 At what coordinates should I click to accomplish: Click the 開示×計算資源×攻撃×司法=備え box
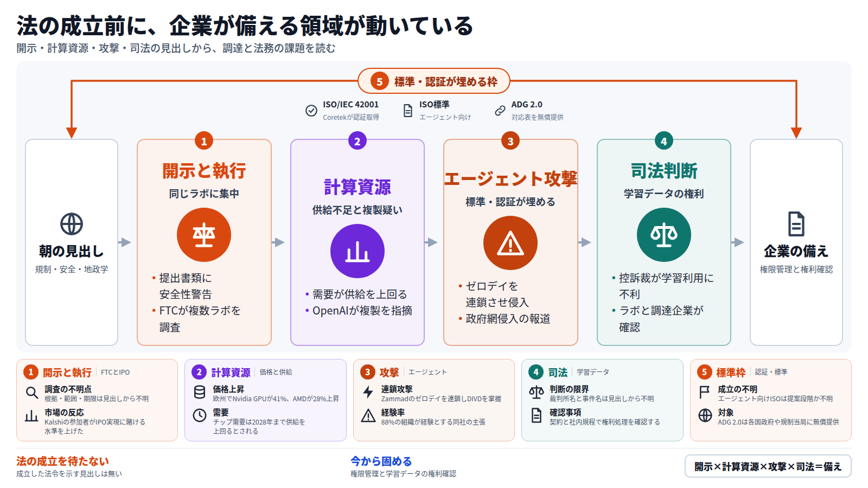(768, 466)
